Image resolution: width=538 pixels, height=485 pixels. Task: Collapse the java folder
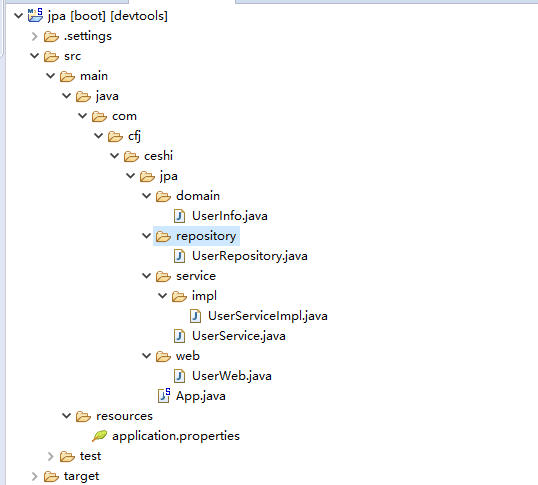67,96
